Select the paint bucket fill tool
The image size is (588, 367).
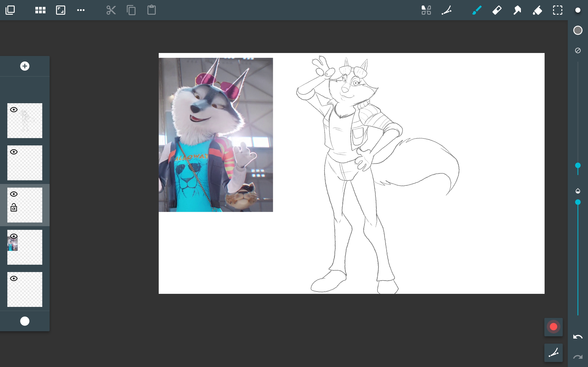(537, 10)
